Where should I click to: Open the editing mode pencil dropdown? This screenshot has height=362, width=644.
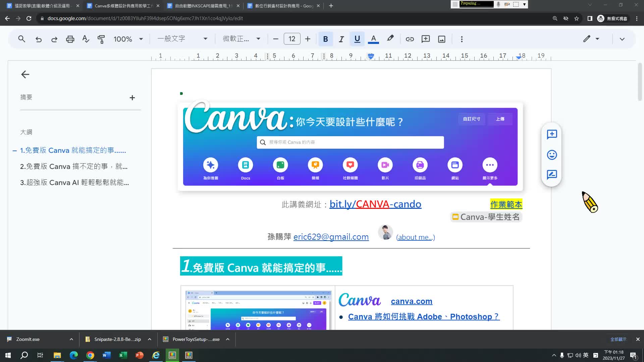click(591, 39)
